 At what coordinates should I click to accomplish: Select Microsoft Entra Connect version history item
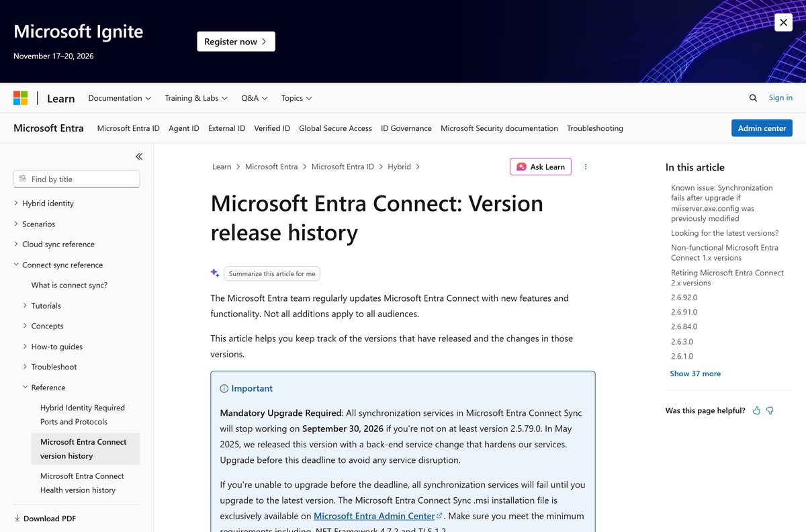pyautogui.click(x=85, y=449)
